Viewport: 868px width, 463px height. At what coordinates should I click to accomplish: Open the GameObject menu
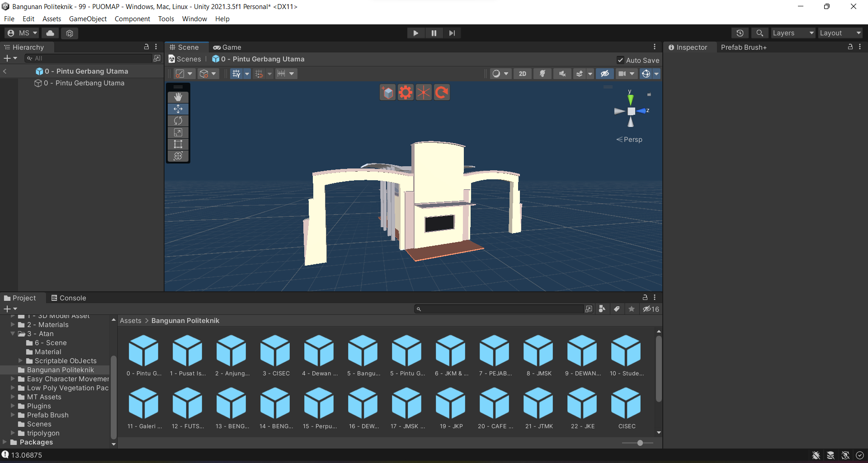coord(88,19)
